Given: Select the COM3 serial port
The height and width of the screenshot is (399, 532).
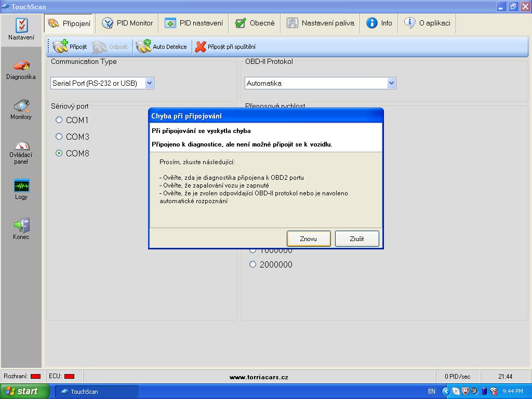Looking at the screenshot, I should click(59, 137).
